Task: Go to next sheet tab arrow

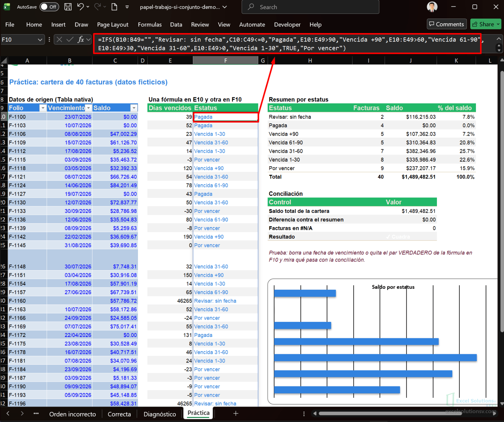Action: pos(22,413)
